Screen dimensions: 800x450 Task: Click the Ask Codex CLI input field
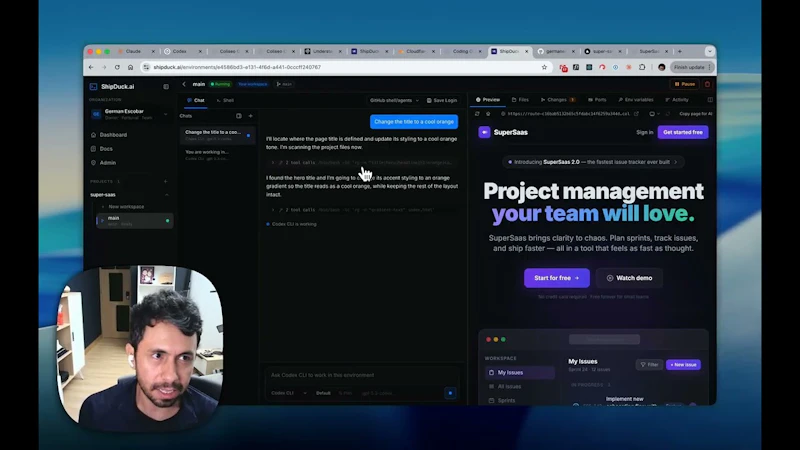pos(362,375)
